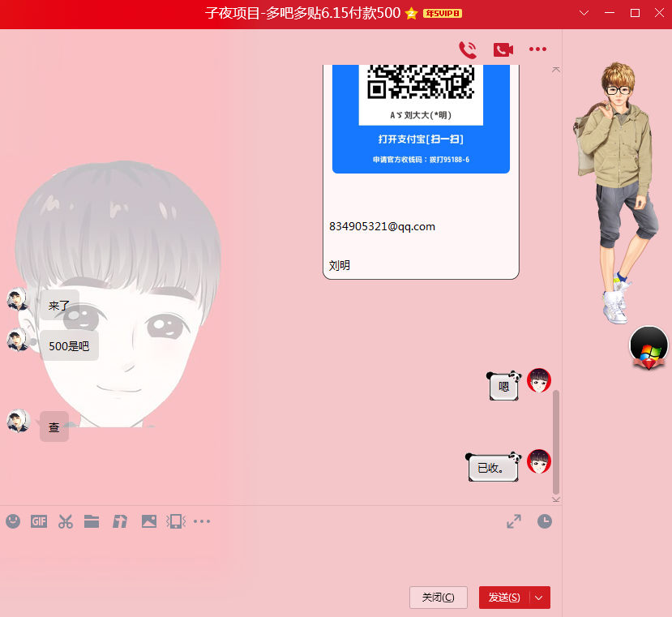Click the 嗯 message bubble
Viewport: 672px width, 617px height.
[x=504, y=386]
